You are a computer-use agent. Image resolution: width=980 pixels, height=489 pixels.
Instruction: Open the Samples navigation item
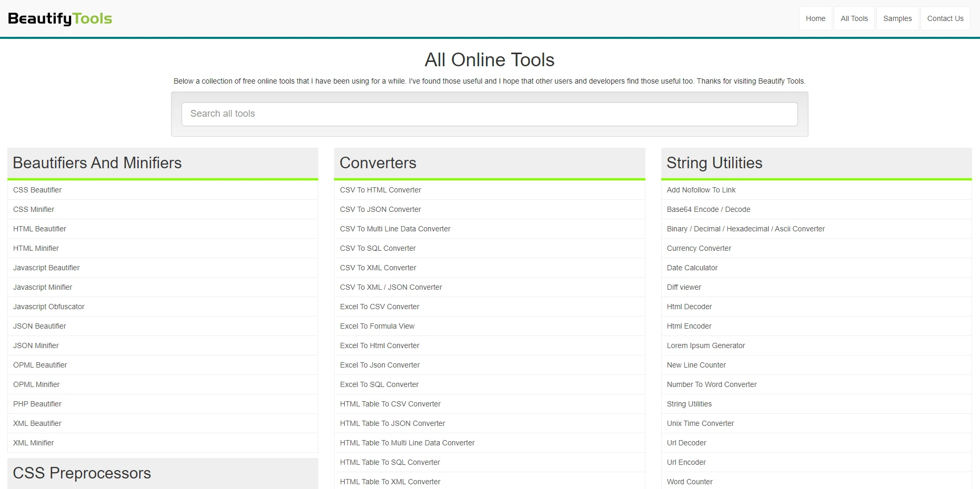pos(897,18)
